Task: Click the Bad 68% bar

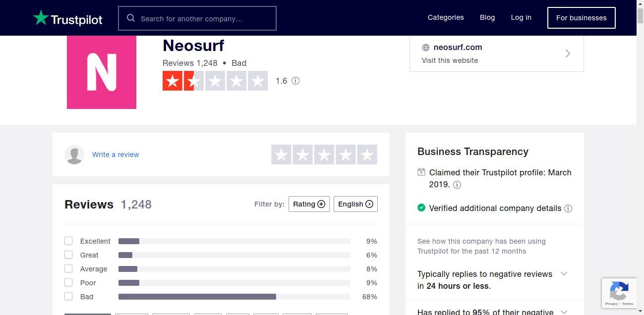Action: 234,297
